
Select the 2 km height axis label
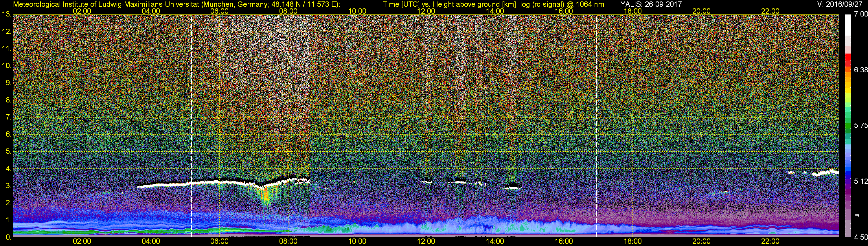click(8, 203)
